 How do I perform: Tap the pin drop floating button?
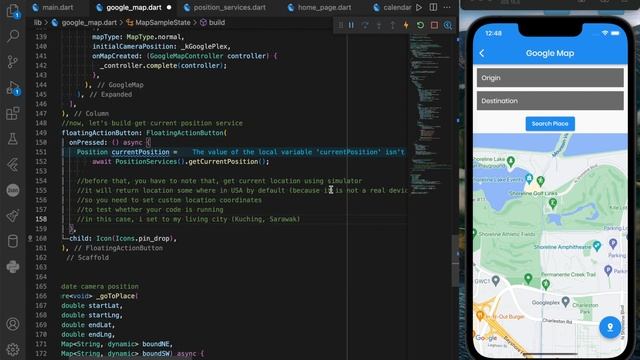(x=610, y=327)
